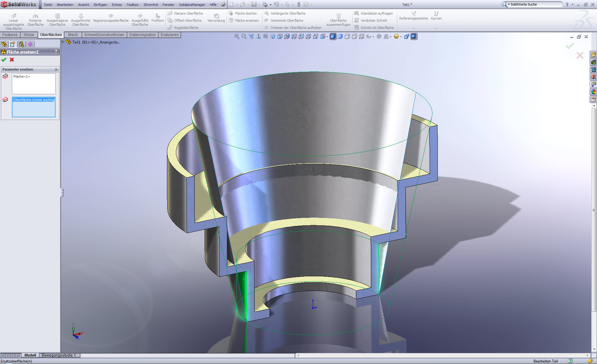Open the Extras menu
Image resolution: width=597 pixels, height=364 pixels.
(117, 5)
